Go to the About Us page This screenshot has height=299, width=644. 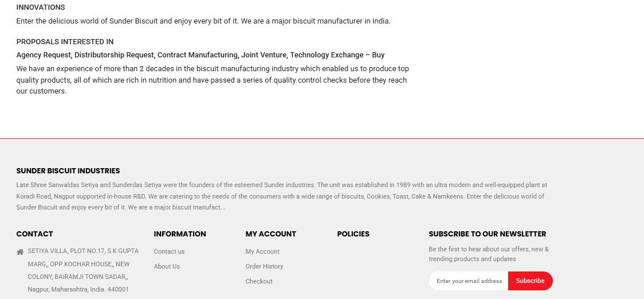click(167, 266)
